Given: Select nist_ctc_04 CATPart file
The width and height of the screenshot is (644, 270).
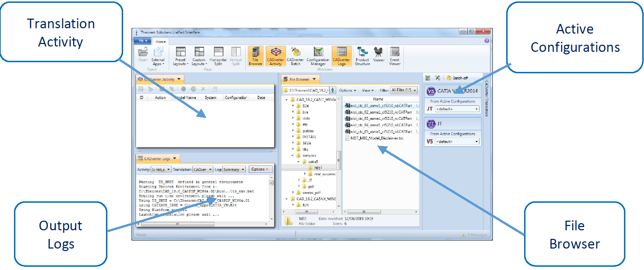Looking at the screenshot, I should click(x=378, y=125).
